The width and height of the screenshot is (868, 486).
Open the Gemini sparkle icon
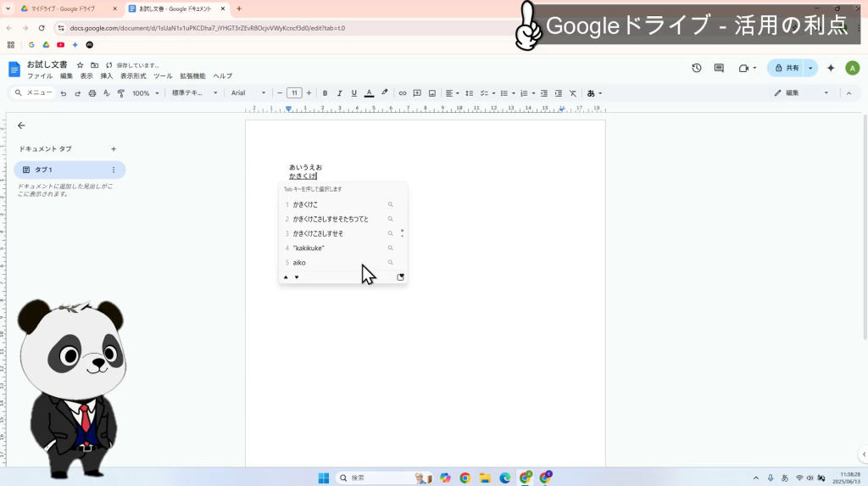(831, 68)
